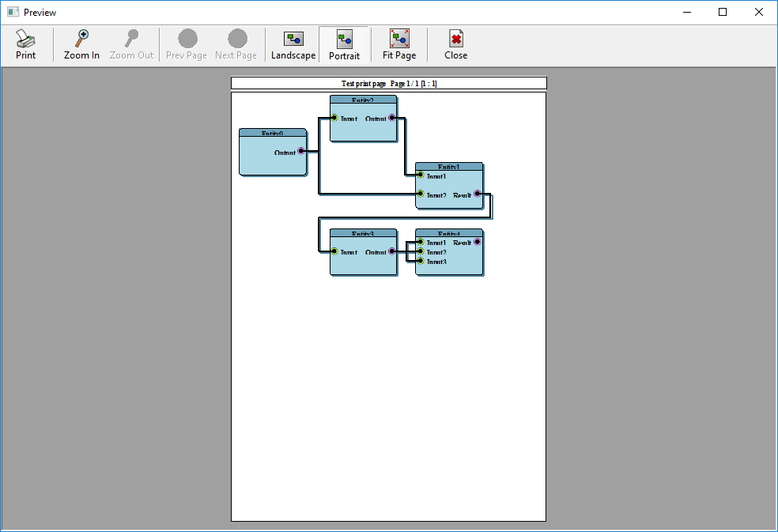This screenshot has width=778, height=532.
Task: Click the Prev Page icon
Action: (186, 43)
